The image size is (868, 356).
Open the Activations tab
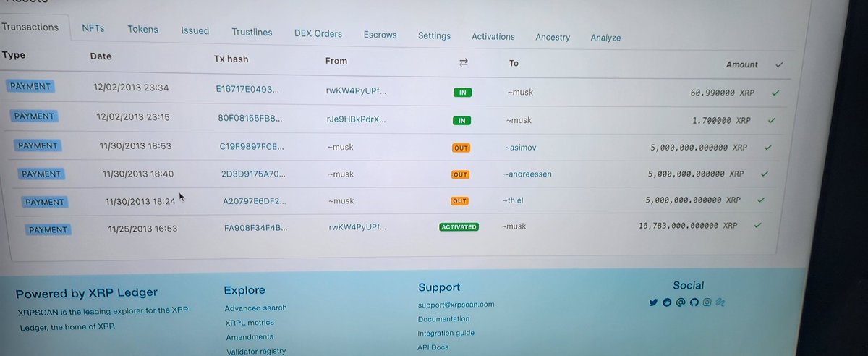tap(493, 36)
